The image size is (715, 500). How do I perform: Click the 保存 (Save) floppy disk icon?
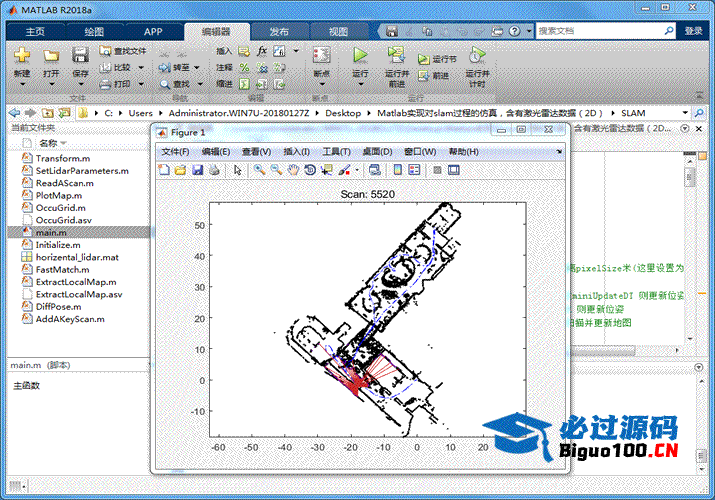point(80,55)
